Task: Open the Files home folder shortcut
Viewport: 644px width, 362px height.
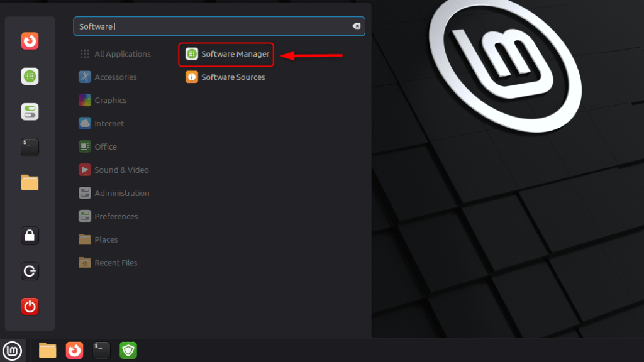Action: point(30,182)
